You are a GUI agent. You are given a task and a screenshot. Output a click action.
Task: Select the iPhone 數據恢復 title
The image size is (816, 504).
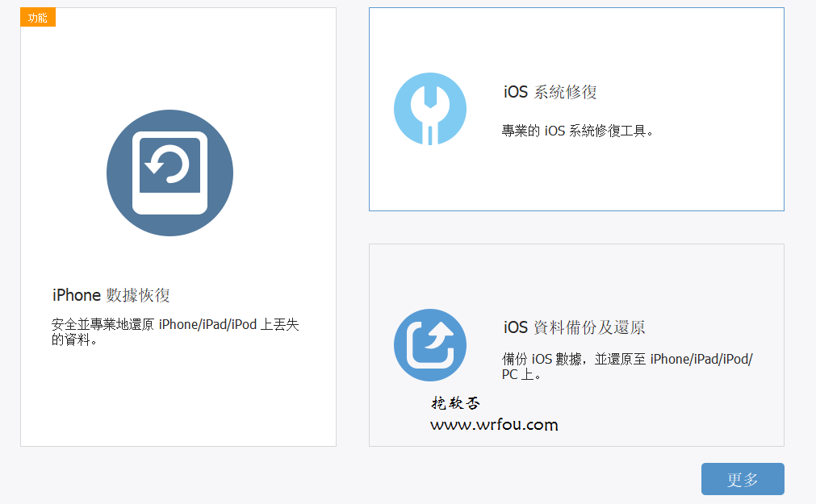[111, 295]
